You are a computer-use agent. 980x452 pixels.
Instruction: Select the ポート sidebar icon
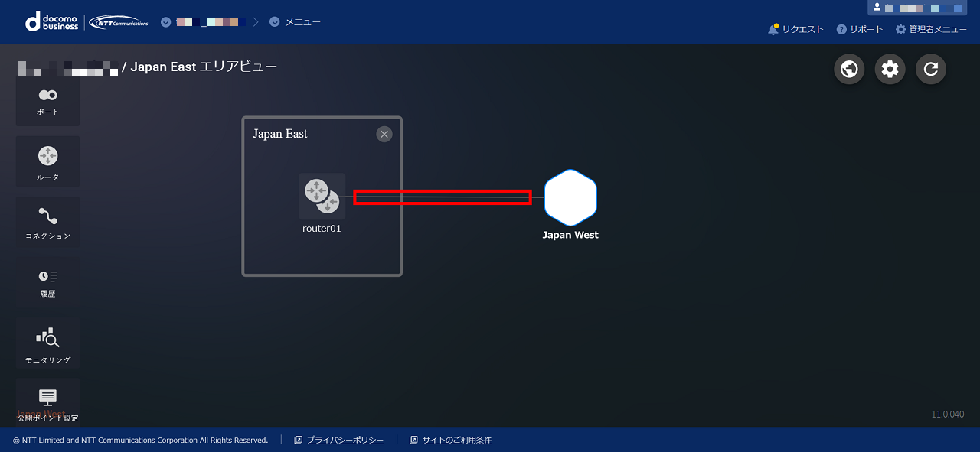pyautogui.click(x=47, y=100)
